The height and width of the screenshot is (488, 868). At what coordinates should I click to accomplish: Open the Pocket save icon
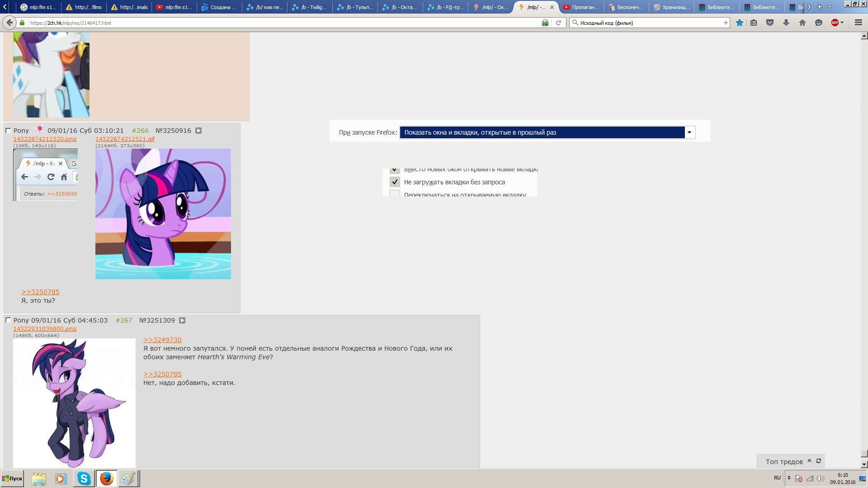tap(770, 23)
